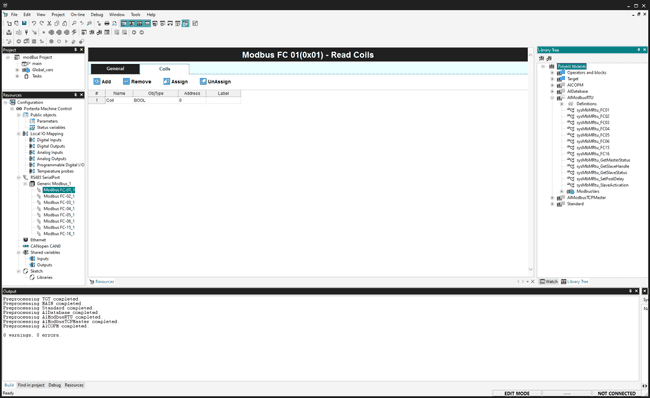Collapse the Local IO Mapping node

(x=19, y=134)
